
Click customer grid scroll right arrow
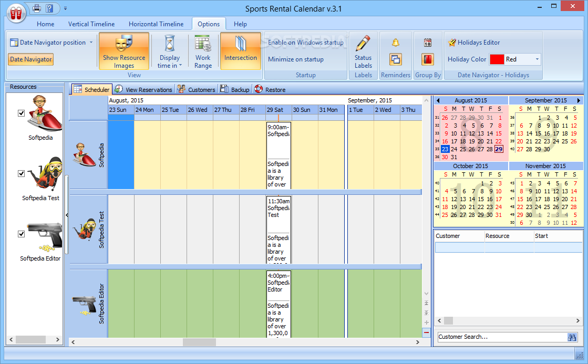pyautogui.click(x=578, y=320)
